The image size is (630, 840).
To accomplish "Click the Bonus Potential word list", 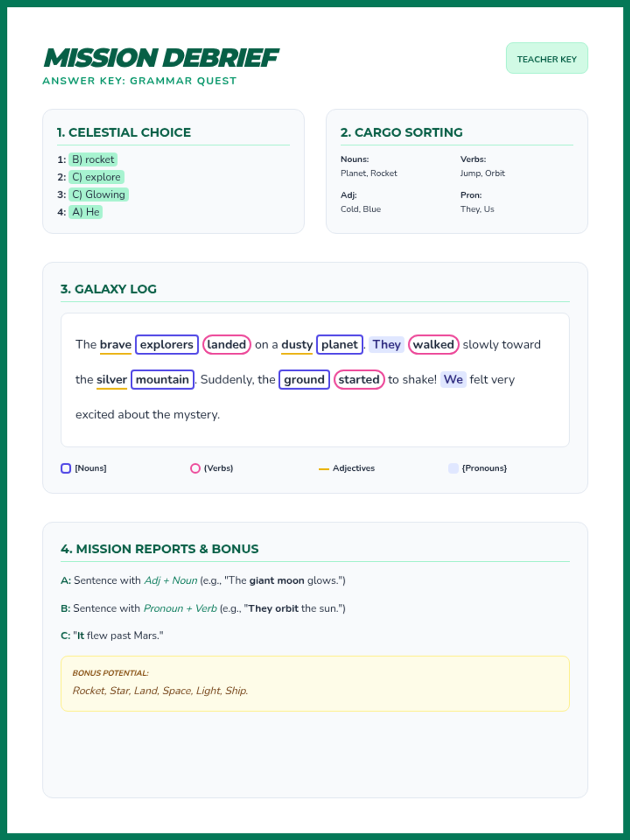I will pos(160,691).
